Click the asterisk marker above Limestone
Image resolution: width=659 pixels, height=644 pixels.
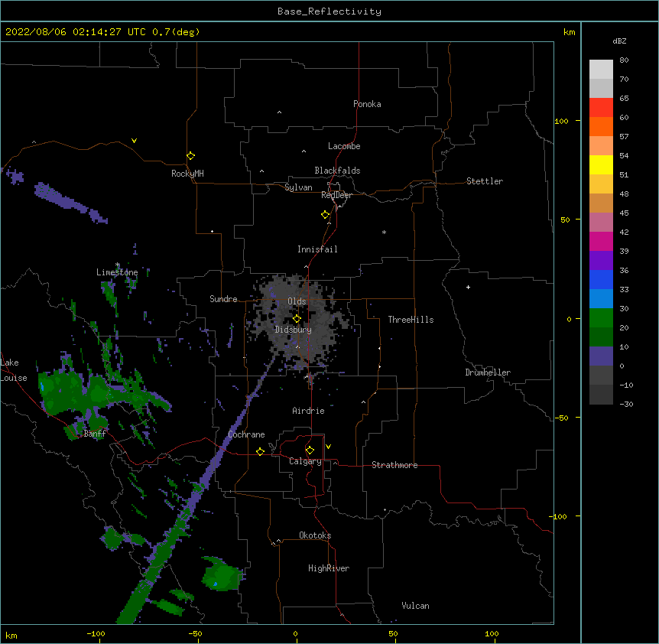coord(117,265)
